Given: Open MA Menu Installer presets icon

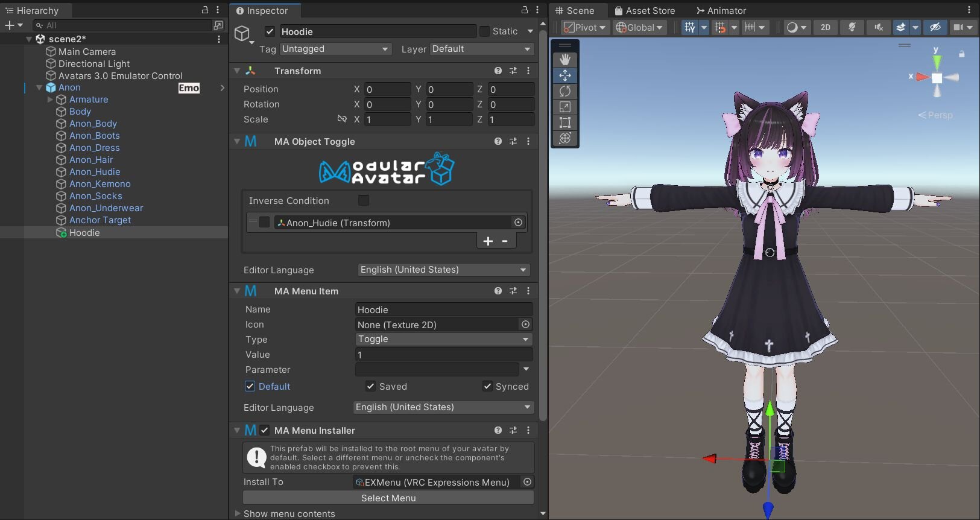Looking at the screenshot, I should click(x=513, y=430).
